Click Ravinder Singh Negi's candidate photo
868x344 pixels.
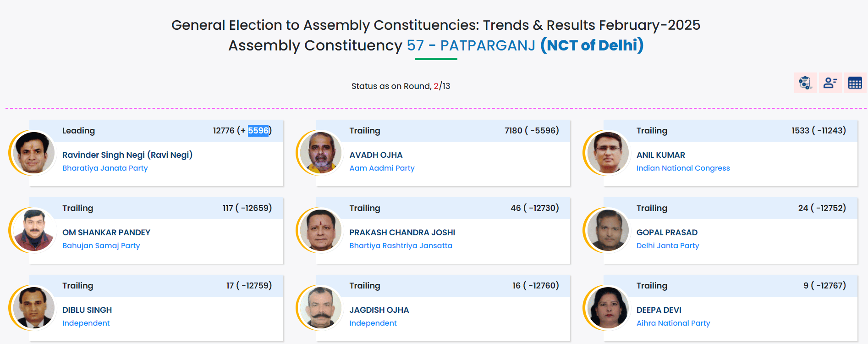(33, 153)
